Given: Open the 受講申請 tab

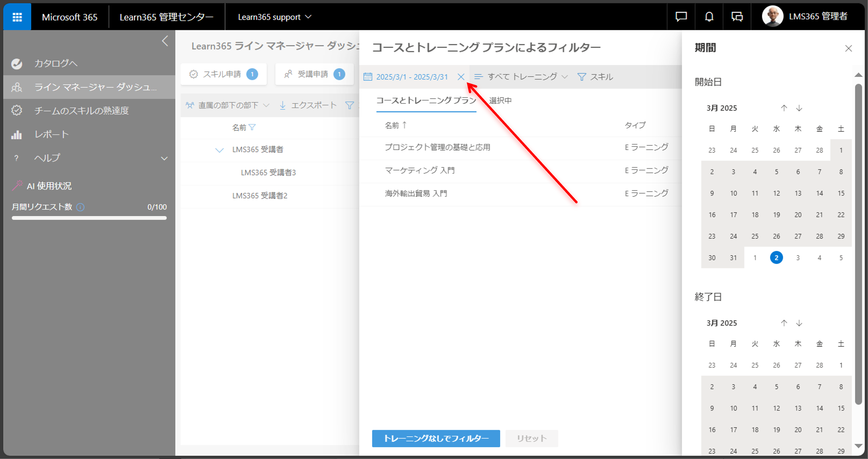Looking at the screenshot, I should (314, 74).
